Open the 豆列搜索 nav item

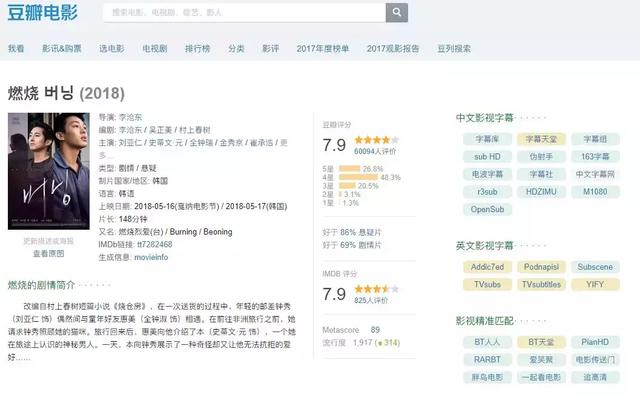point(454,49)
